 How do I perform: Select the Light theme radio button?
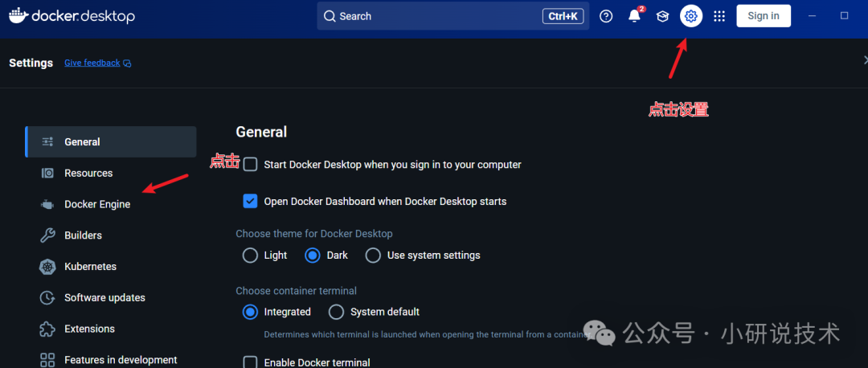point(250,256)
